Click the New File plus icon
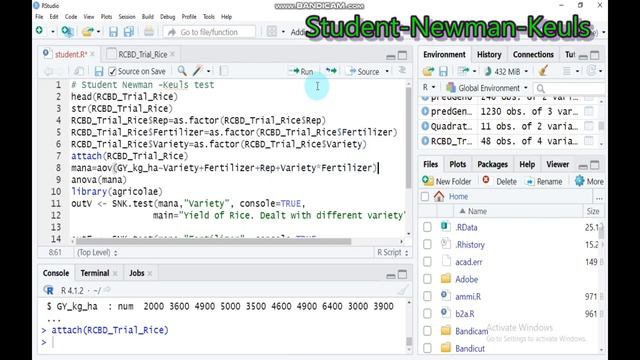Viewport: 640px width, 360px height. (x=40, y=31)
